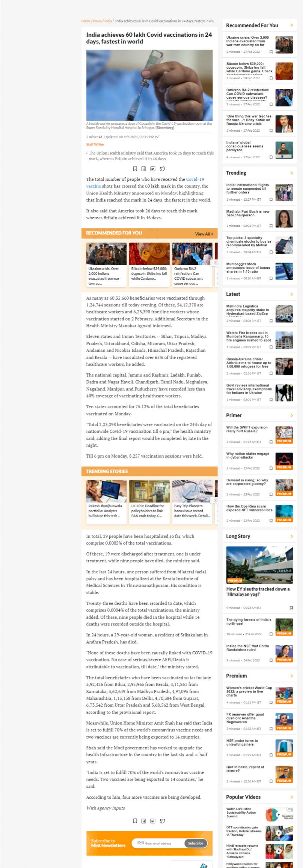Expand the Latest sidebar section arrow
Viewport: 303px width, 868px height.
[291, 294]
